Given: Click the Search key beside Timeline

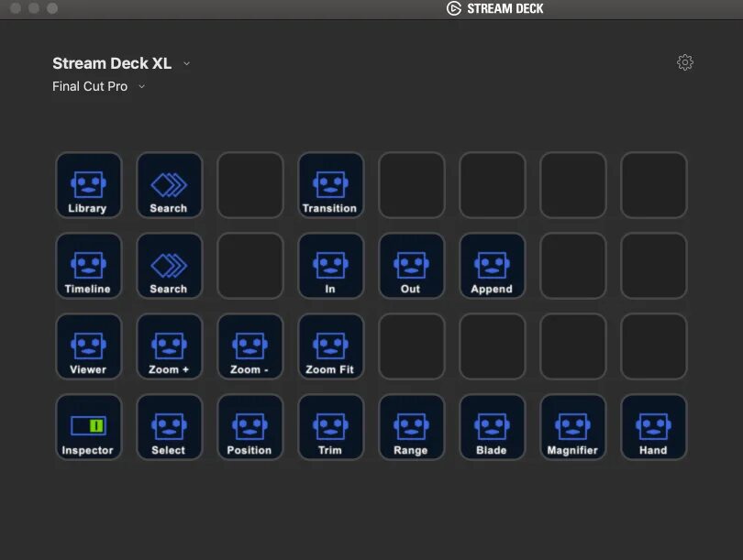Looking at the screenshot, I should click(x=169, y=266).
